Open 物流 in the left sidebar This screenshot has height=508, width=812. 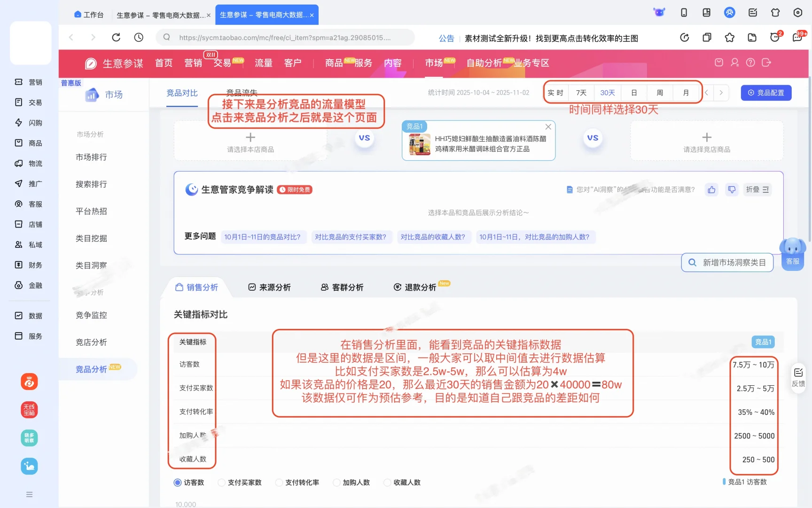[29, 164]
